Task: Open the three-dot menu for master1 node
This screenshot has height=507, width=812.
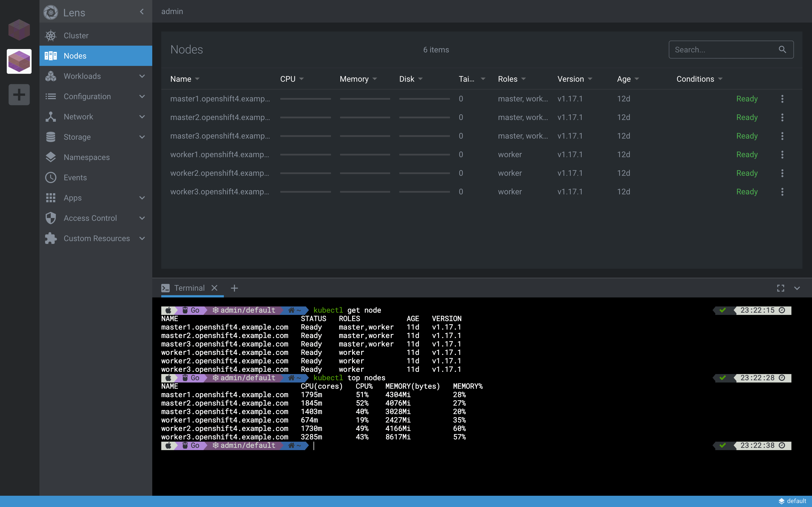Action: point(782,99)
